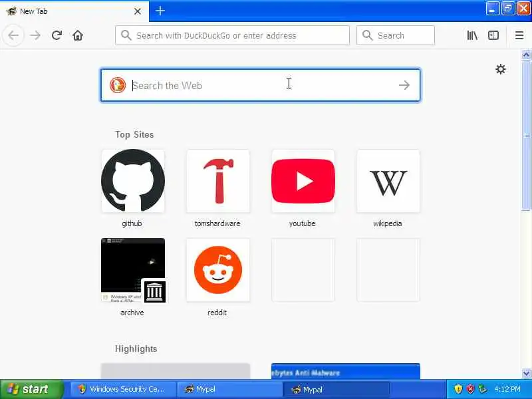
Task: Click the address bar magnifier icon
Action: [126, 35]
